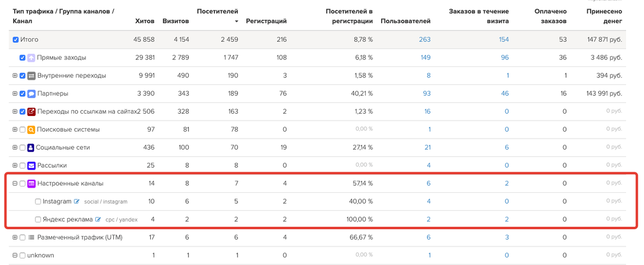Sort by the Визитов column header

[x=176, y=21]
